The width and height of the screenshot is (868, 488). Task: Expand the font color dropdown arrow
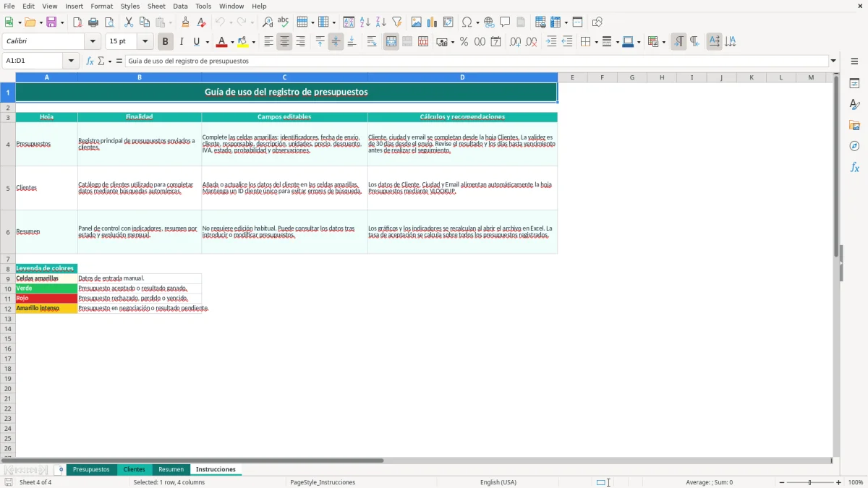[x=231, y=42]
